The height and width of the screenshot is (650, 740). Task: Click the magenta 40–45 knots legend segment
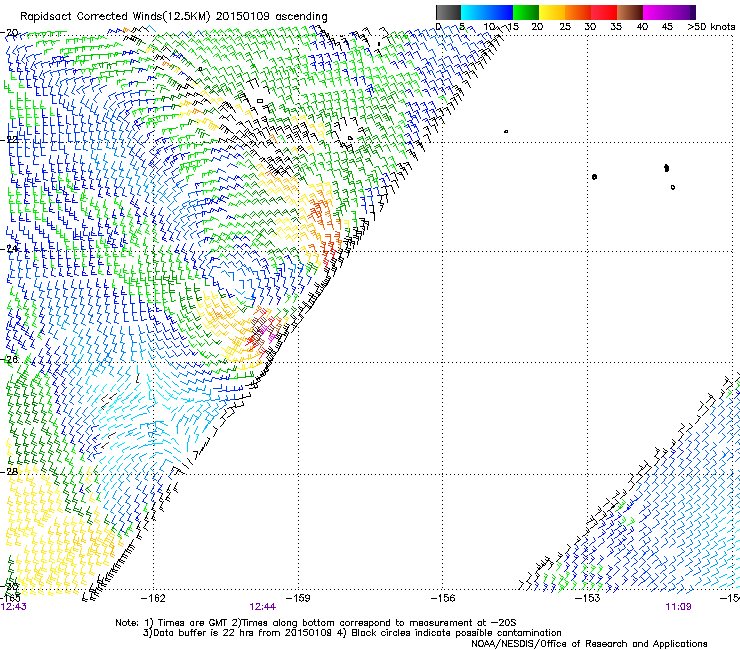656,12
